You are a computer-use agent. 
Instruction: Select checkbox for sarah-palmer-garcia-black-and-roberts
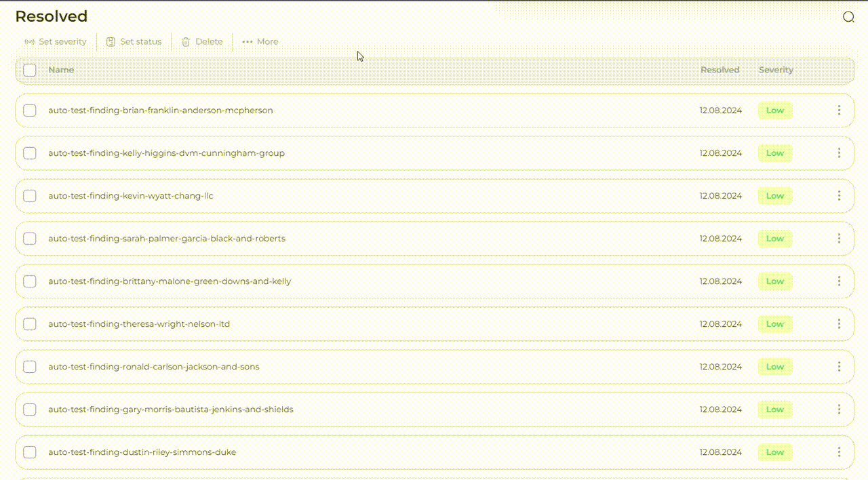pyautogui.click(x=30, y=239)
